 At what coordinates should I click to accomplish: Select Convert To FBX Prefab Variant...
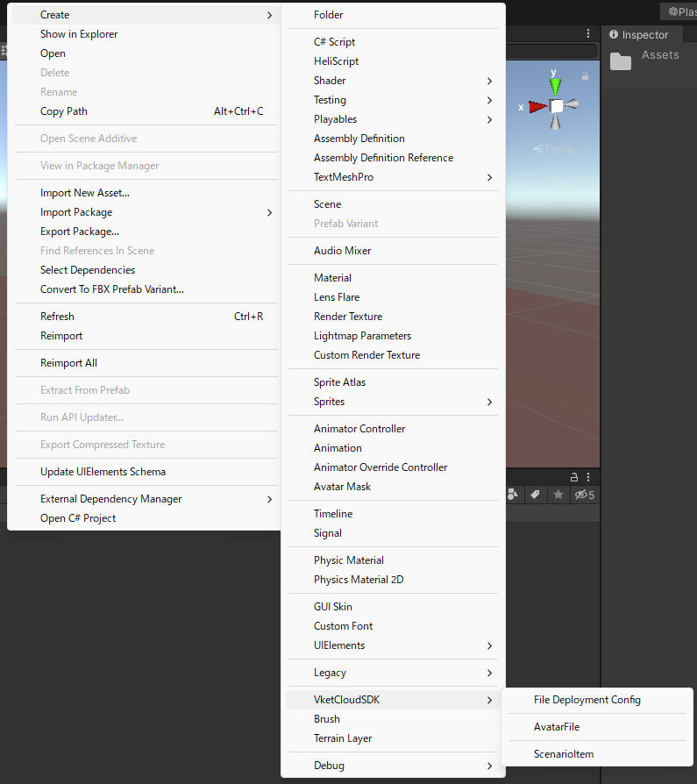click(146, 289)
